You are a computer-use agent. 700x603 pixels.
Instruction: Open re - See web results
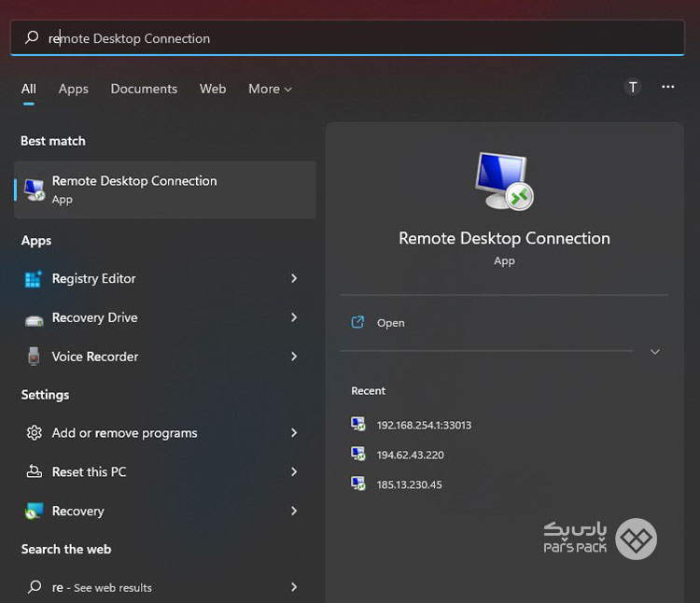165,587
